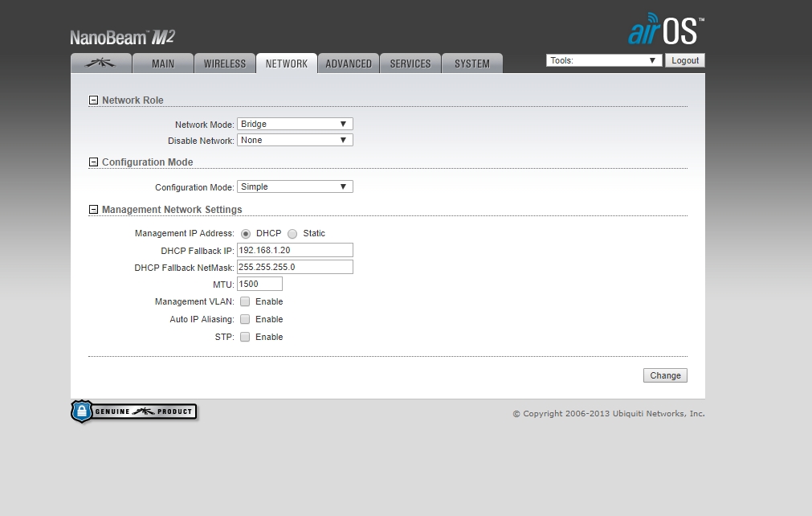Open the WIRELESS tab
812x516 pixels.
click(x=225, y=63)
